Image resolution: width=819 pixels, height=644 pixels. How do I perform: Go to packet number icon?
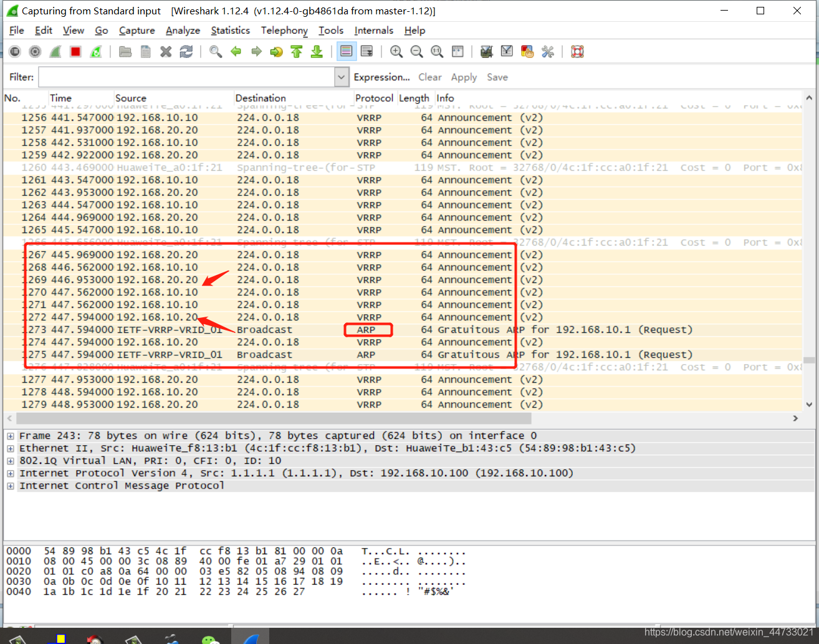pos(276,52)
